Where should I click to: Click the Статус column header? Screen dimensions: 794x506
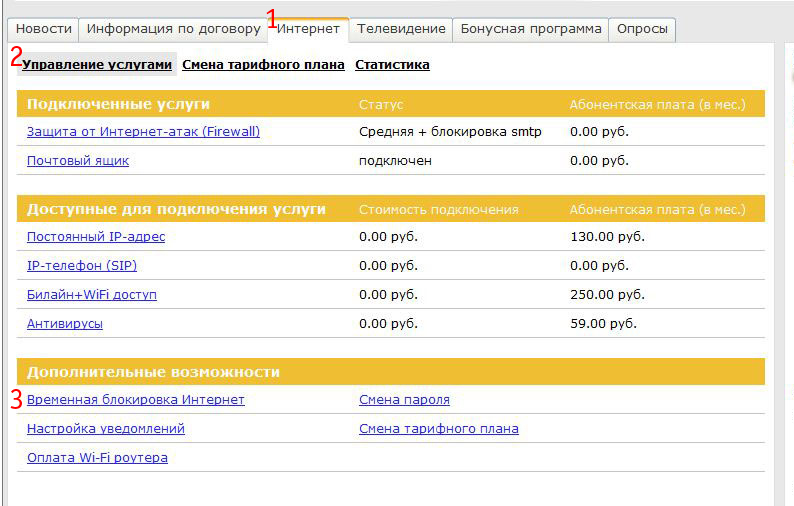tap(381, 104)
